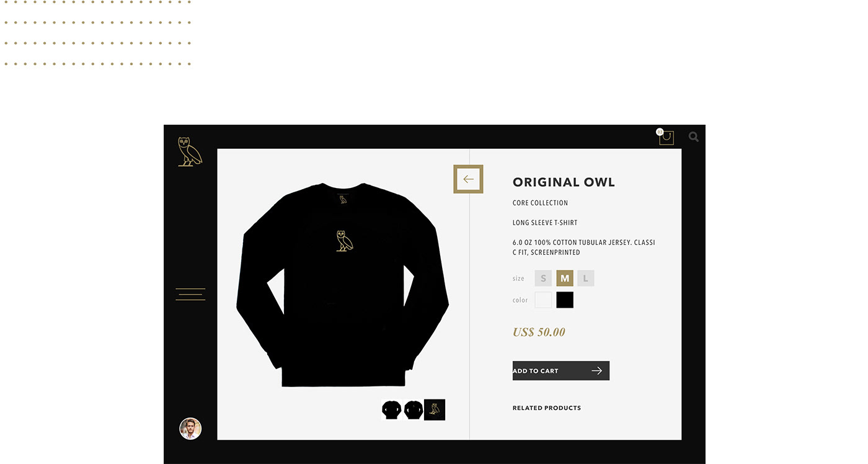
Task: Open Related Products section
Action: coord(547,408)
